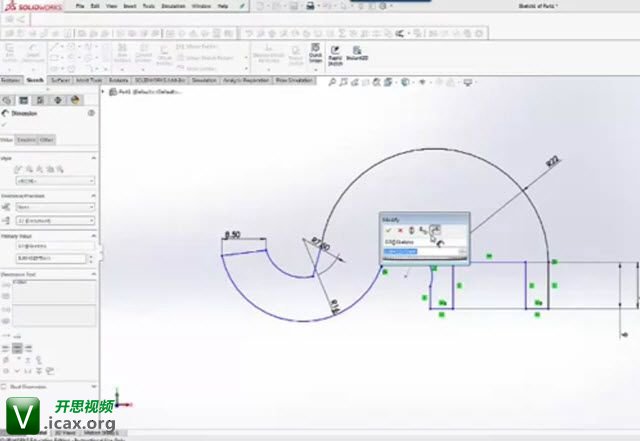Click the Mirror Entities command
Image resolution: width=640 pixels, height=441 pixels.
click(x=196, y=47)
